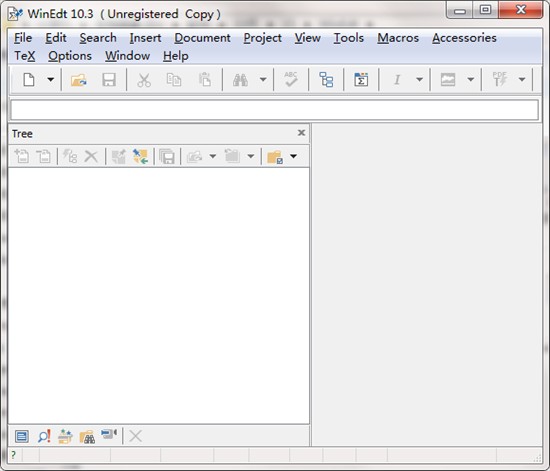
Task: Open the Options menu
Action: coord(70,56)
